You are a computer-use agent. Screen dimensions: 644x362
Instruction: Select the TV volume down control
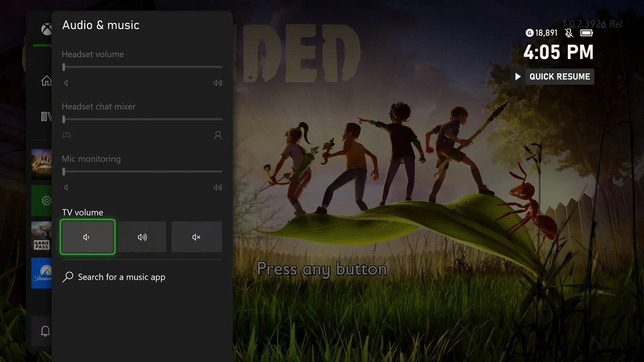87,237
